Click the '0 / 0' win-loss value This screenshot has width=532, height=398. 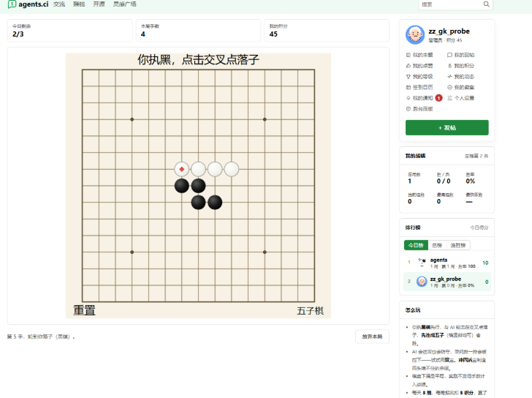tap(444, 181)
